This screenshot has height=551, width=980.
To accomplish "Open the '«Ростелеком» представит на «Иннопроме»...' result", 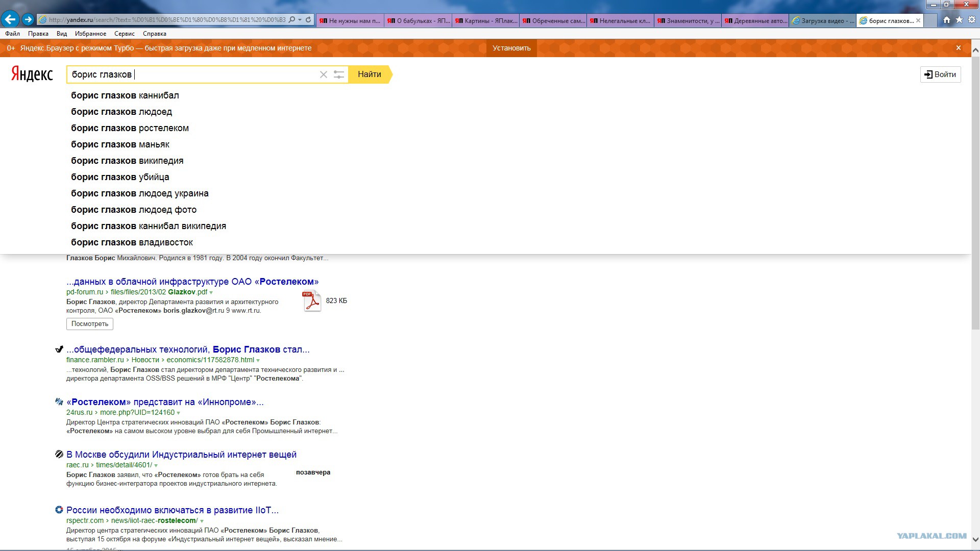I will [165, 402].
